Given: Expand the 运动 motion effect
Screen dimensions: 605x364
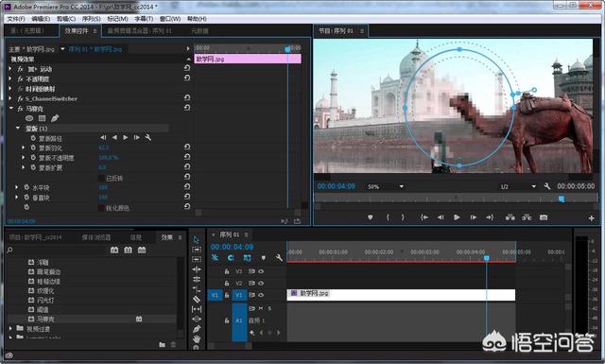Looking at the screenshot, I should (x=10, y=69).
